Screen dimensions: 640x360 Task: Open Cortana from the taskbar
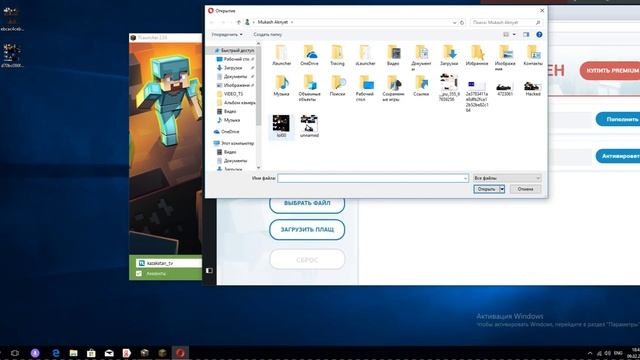click(x=35, y=353)
